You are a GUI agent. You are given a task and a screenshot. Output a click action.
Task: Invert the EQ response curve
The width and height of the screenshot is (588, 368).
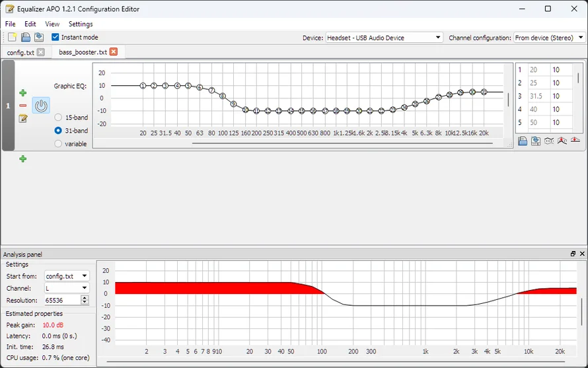548,141
